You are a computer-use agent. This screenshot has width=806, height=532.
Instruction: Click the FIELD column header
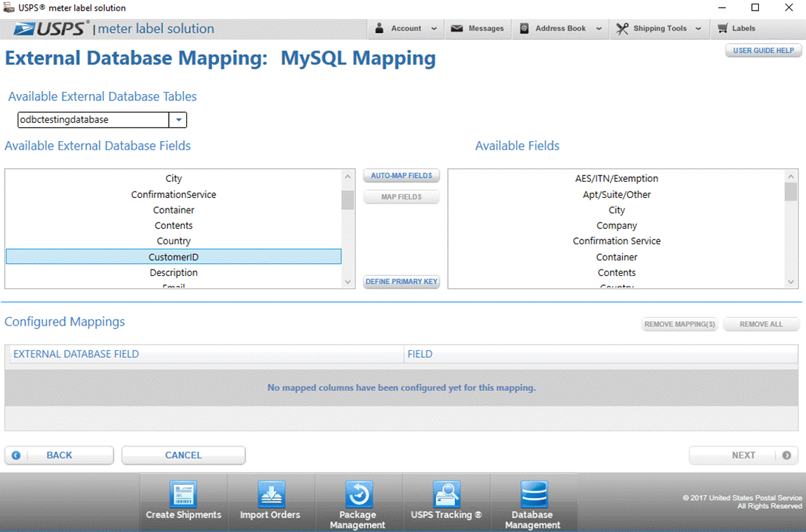point(601,354)
